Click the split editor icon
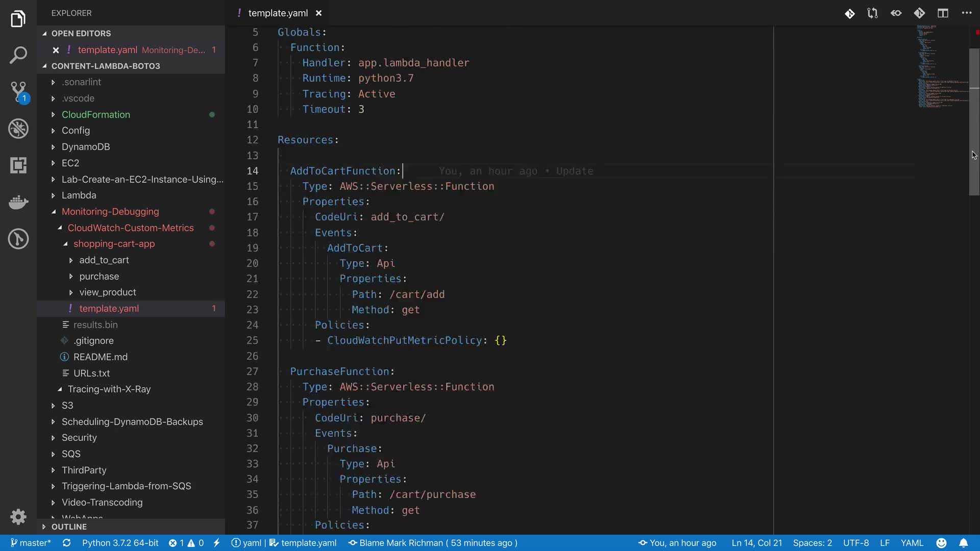Viewport: 980px width, 551px height. point(943,13)
